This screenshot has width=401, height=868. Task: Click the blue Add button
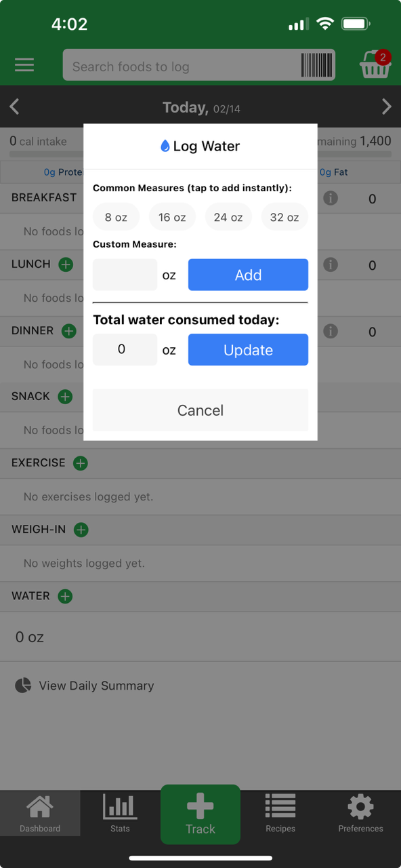(248, 275)
